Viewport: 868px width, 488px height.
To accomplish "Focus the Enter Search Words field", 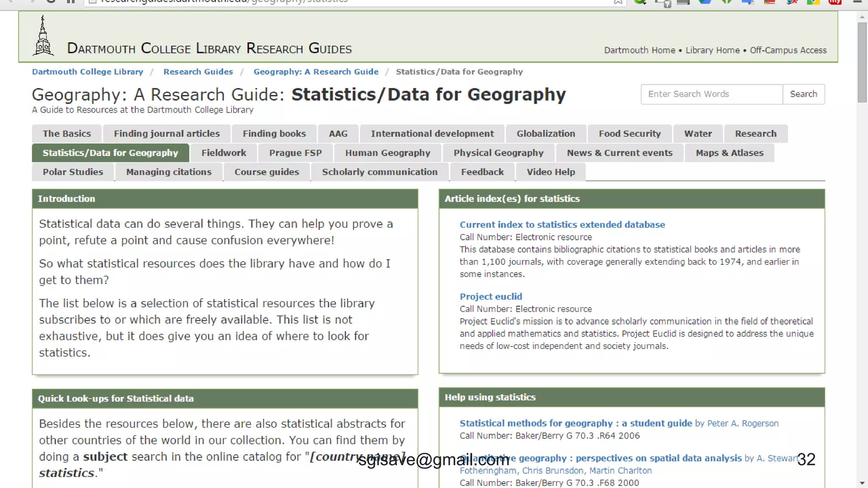I will click(711, 94).
